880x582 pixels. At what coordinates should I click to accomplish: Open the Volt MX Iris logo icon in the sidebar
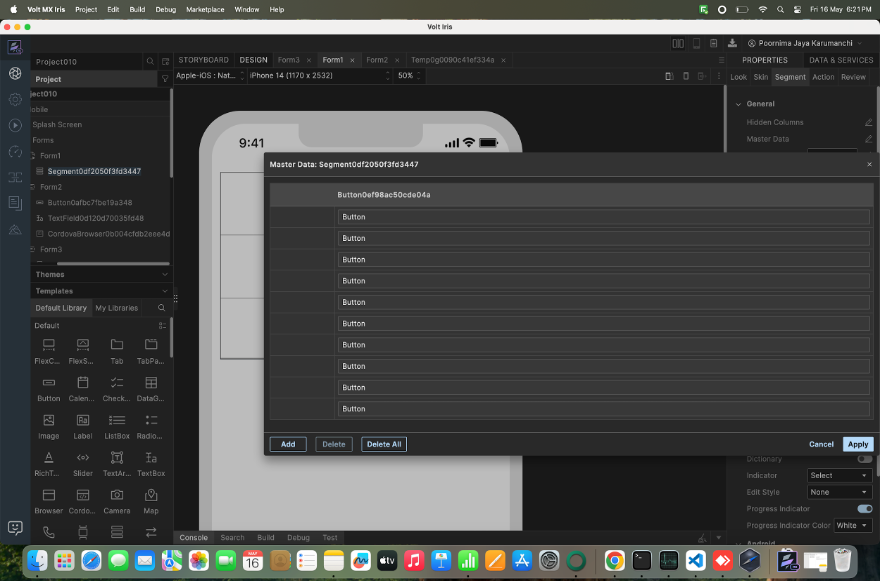tap(15, 47)
